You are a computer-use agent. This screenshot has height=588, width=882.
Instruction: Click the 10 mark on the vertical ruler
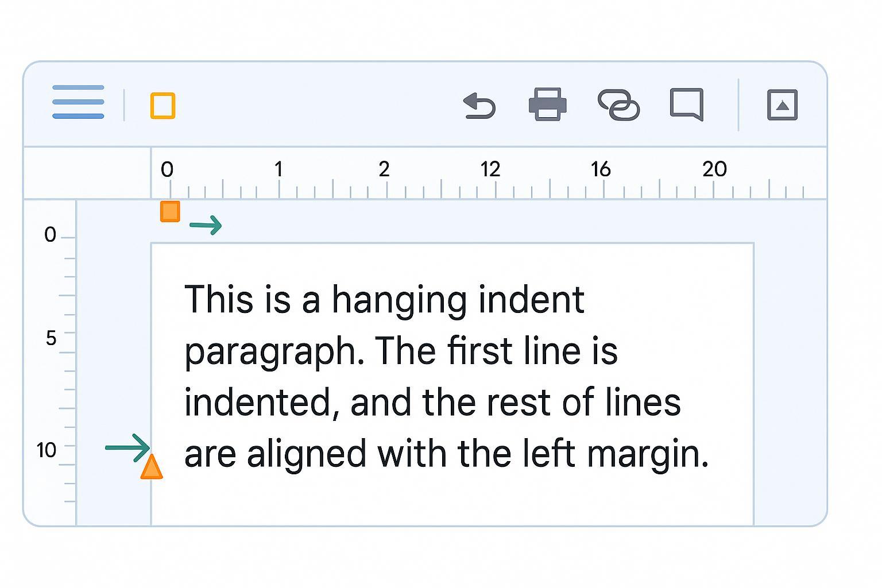[47, 450]
